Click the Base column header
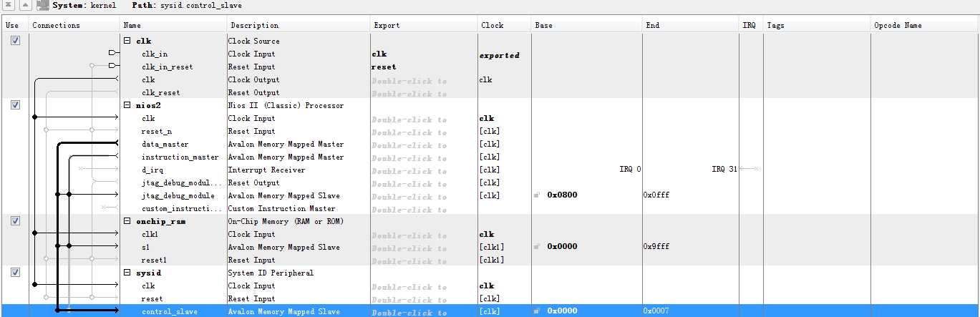 (586, 25)
